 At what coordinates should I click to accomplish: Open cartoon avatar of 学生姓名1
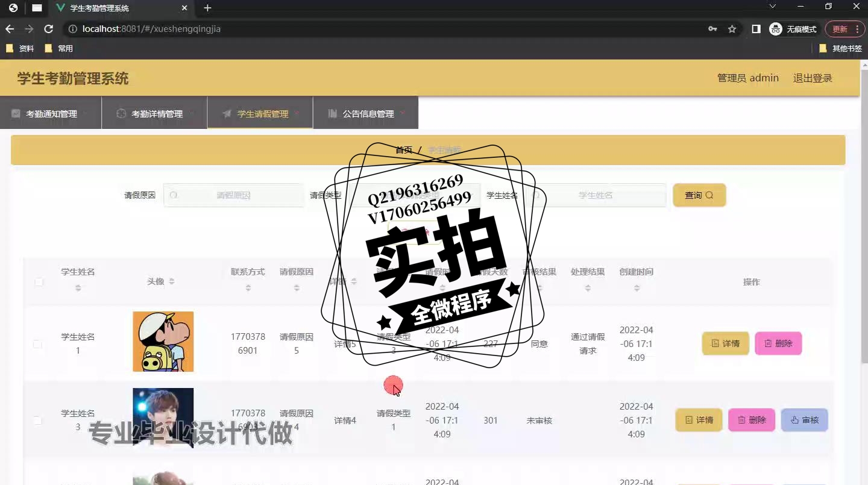(x=163, y=342)
